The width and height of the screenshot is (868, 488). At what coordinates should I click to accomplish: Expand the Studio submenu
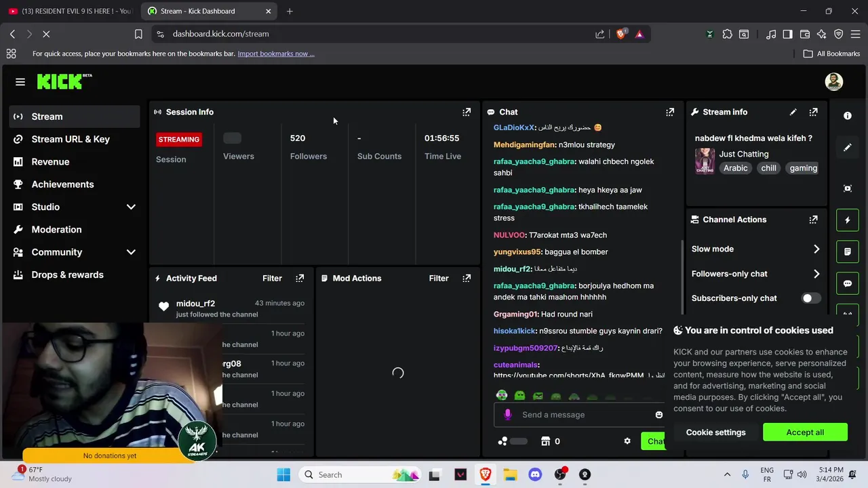pos(131,207)
